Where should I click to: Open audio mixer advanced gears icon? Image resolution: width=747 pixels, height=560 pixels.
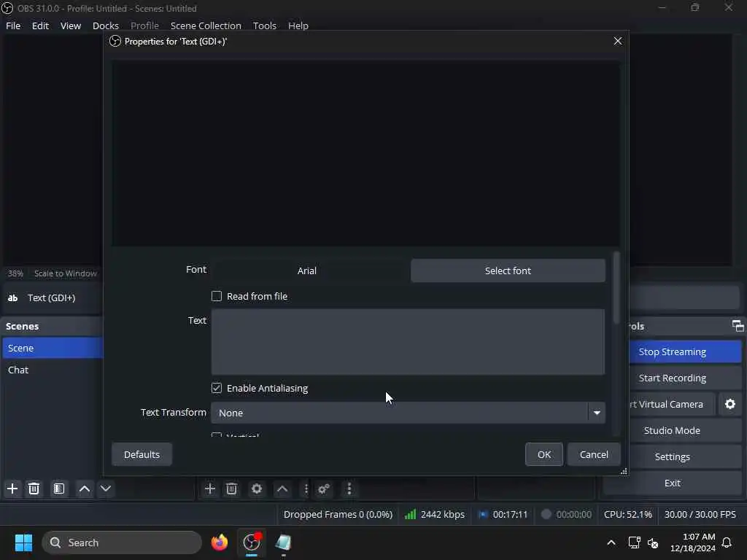tap(324, 489)
